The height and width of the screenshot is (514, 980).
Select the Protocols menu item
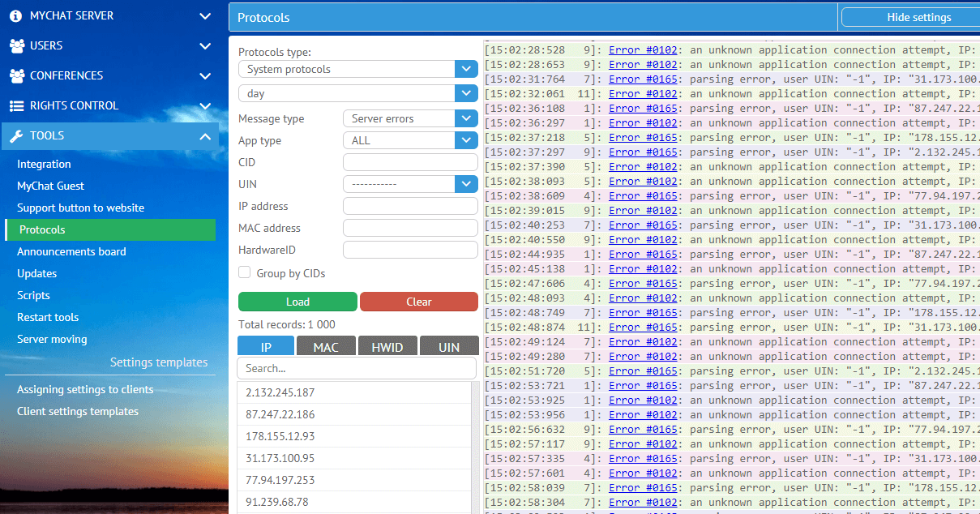(x=110, y=229)
